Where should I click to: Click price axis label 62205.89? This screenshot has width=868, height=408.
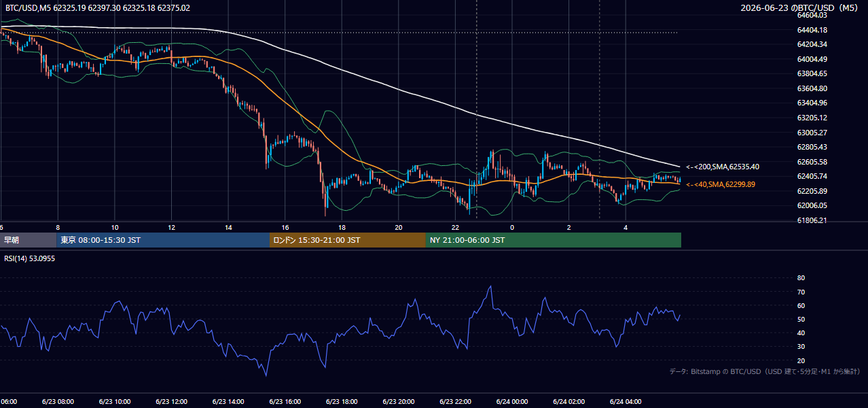click(x=812, y=191)
